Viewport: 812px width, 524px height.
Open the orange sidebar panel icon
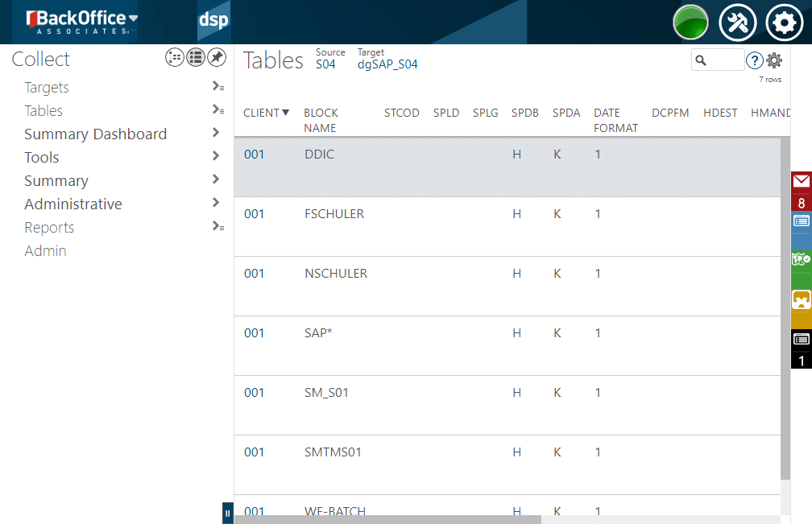(x=801, y=299)
